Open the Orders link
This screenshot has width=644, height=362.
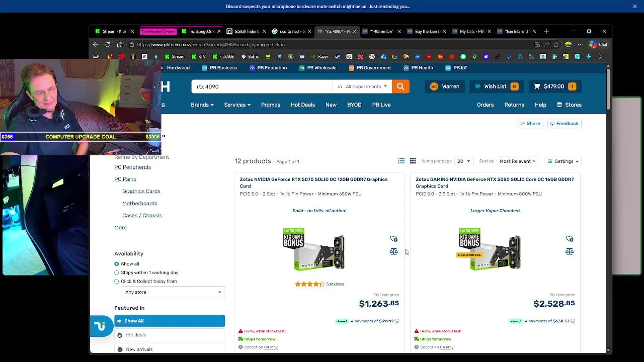pyautogui.click(x=485, y=105)
